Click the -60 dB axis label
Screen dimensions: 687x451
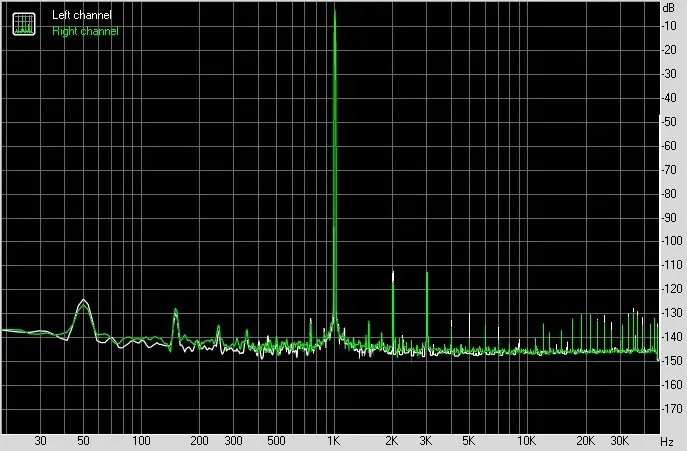coord(670,146)
